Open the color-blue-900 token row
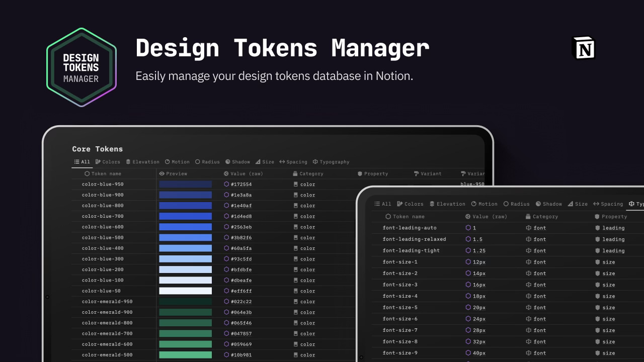The image size is (644, 362). point(103,195)
